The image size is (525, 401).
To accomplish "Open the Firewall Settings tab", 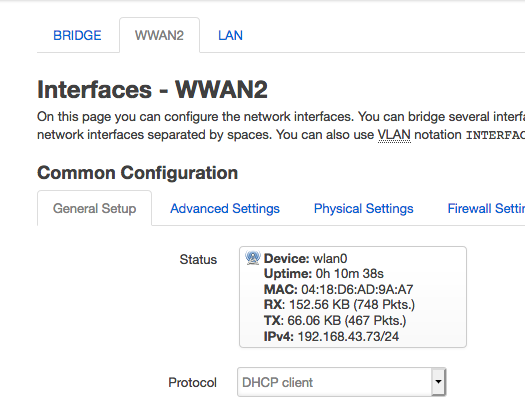I will coord(486,209).
